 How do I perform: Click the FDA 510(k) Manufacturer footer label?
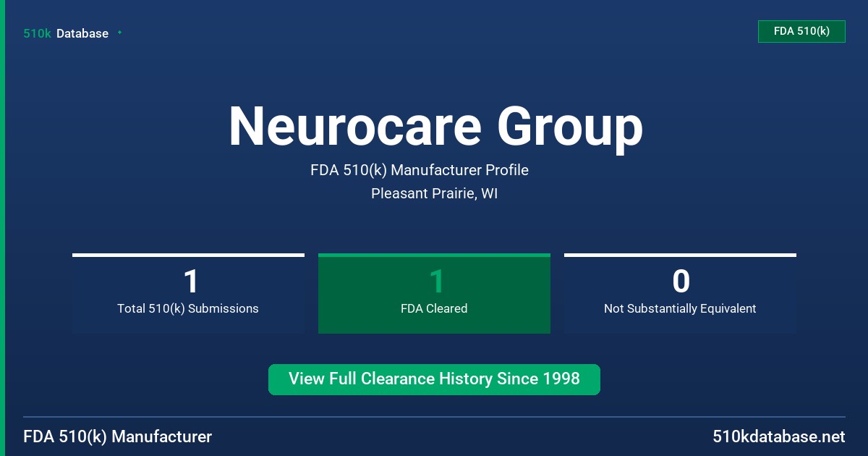coord(118,436)
